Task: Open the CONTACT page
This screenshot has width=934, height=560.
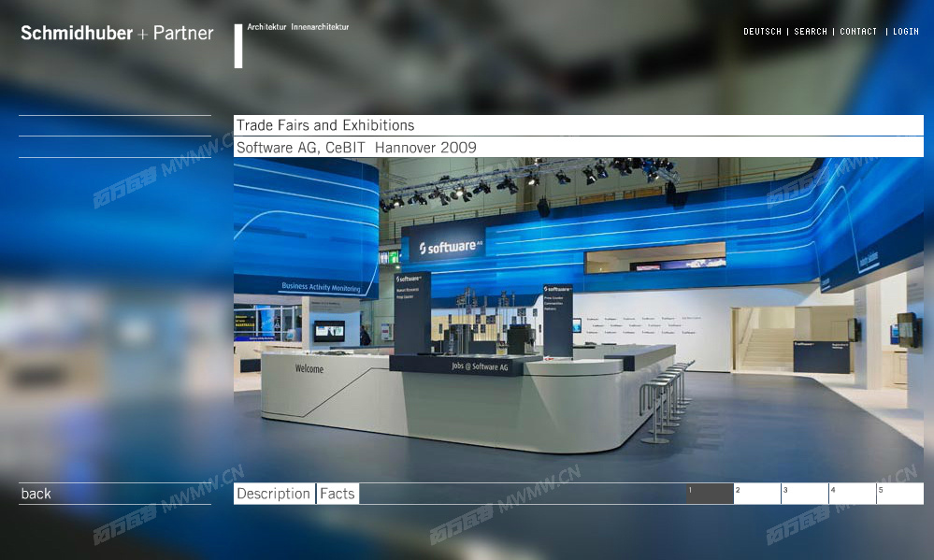Action: pyautogui.click(x=857, y=32)
